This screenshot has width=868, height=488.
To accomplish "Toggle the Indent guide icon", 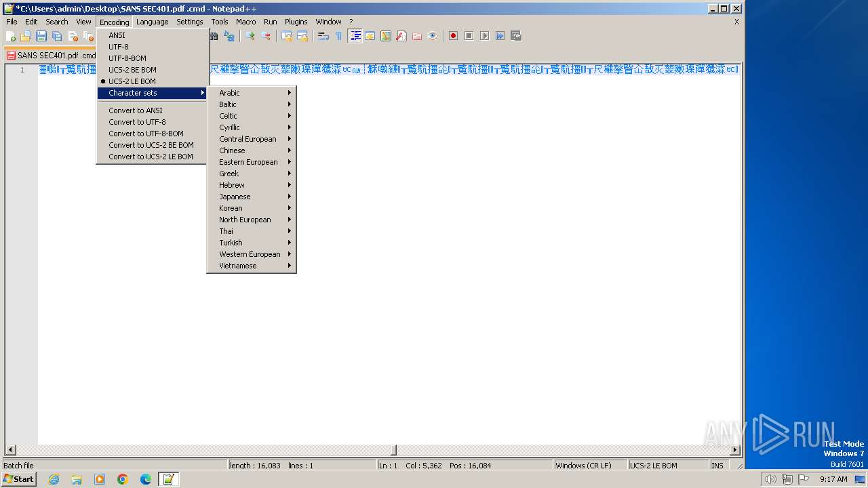I will tap(355, 36).
